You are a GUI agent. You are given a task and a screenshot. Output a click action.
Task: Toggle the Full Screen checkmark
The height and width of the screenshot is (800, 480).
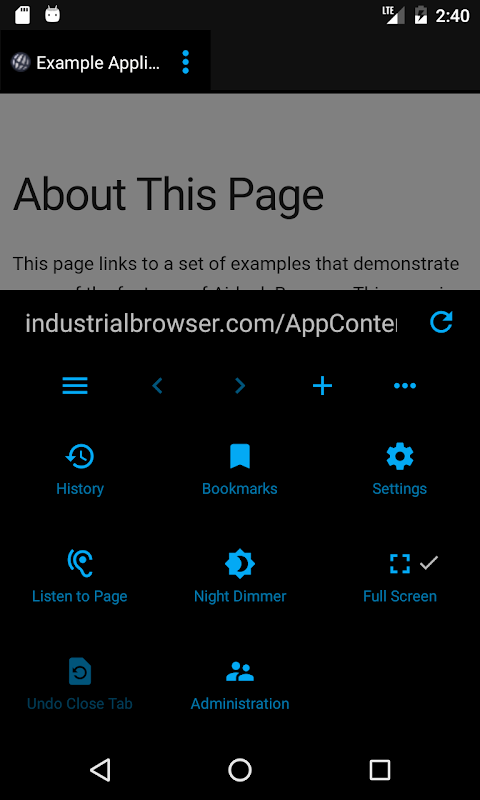429,563
